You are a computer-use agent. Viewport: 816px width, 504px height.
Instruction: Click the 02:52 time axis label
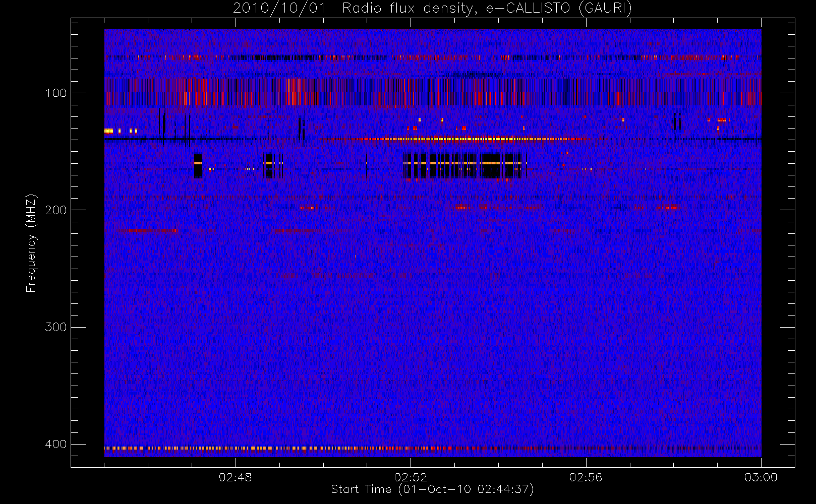pos(411,477)
